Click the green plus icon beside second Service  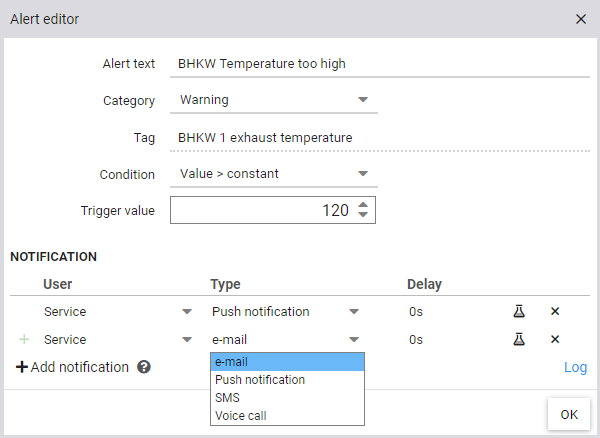25,340
